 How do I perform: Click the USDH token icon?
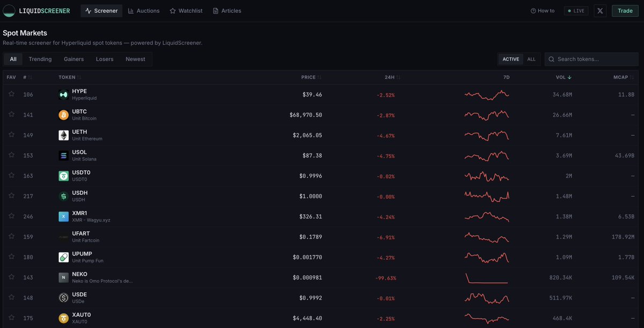click(63, 196)
